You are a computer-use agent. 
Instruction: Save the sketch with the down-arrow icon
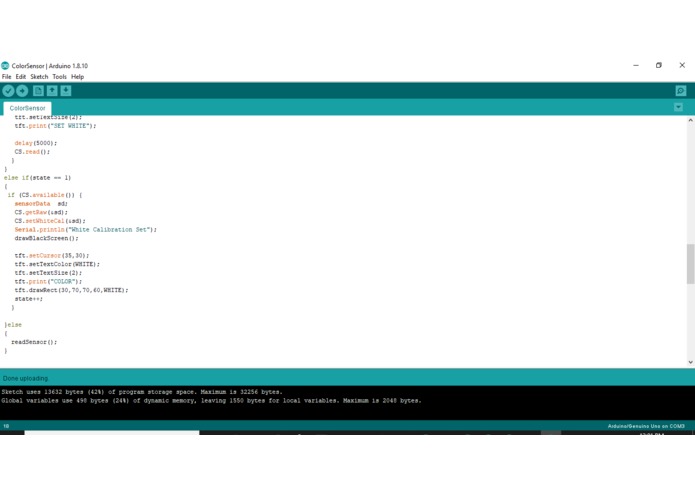coord(66,91)
